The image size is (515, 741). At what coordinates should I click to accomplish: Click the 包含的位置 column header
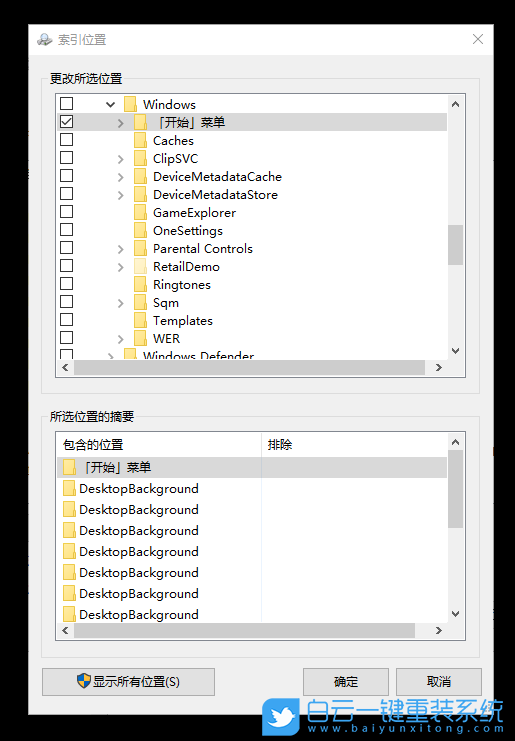coord(159,444)
